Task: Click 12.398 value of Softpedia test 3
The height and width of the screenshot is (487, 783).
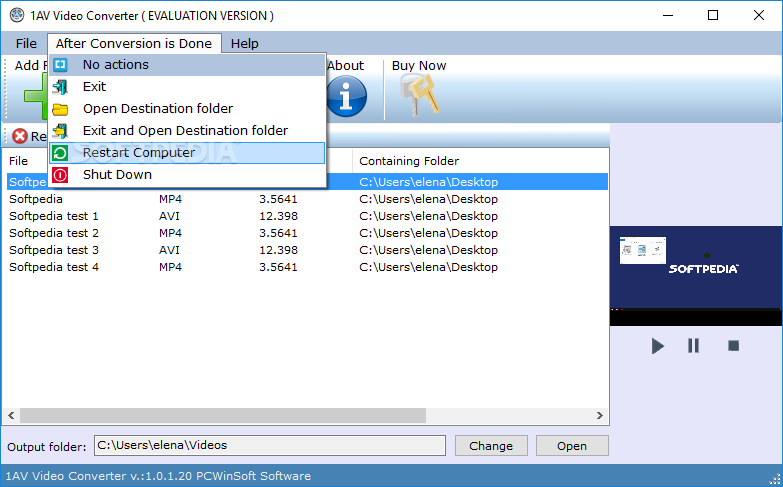Action: point(278,250)
